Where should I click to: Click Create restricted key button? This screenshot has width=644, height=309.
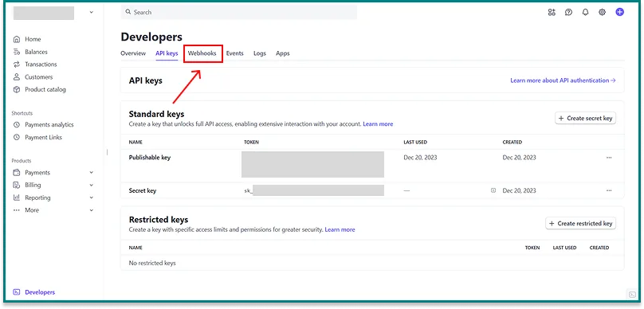581,224
